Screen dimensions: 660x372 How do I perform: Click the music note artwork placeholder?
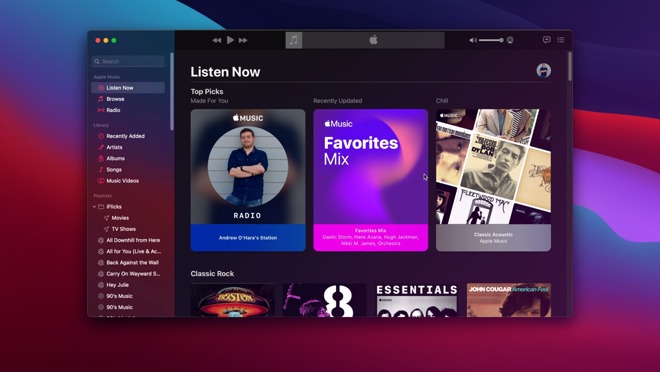[294, 40]
